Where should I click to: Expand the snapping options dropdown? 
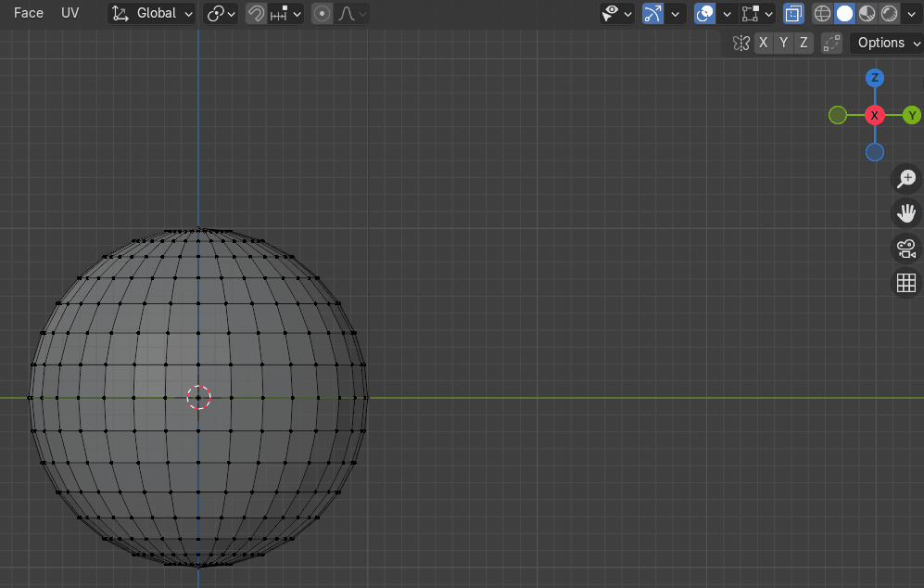click(x=285, y=13)
